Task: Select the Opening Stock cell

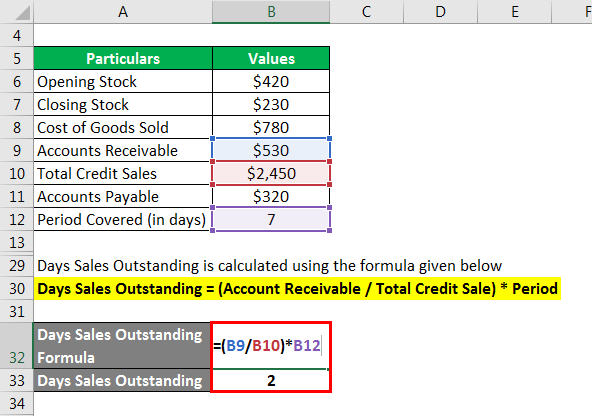Action: point(123,82)
